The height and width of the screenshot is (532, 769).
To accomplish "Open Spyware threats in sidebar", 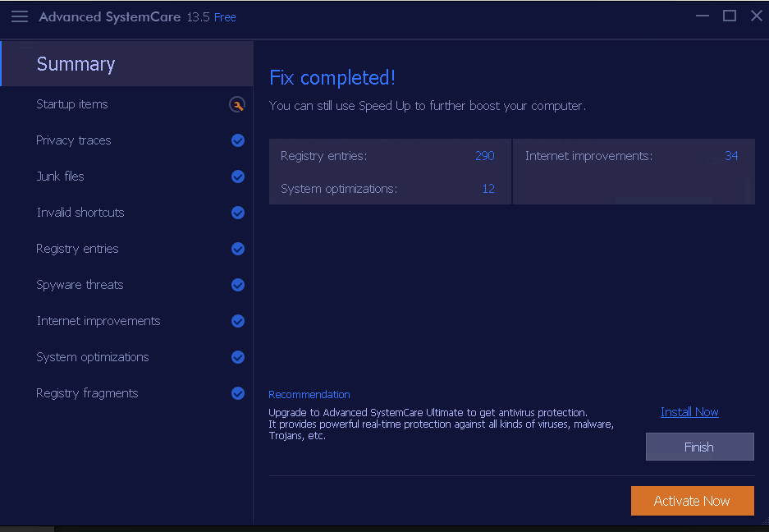I will point(80,285).
